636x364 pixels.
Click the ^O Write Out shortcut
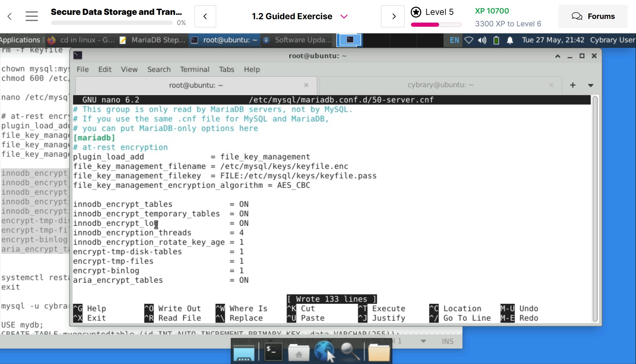173,308
